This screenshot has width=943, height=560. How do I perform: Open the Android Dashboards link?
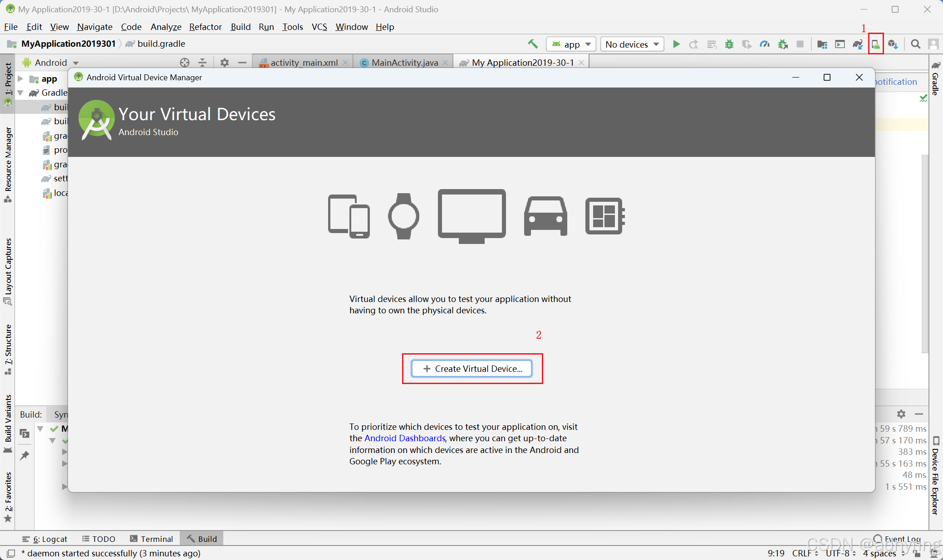click(405, 438)
